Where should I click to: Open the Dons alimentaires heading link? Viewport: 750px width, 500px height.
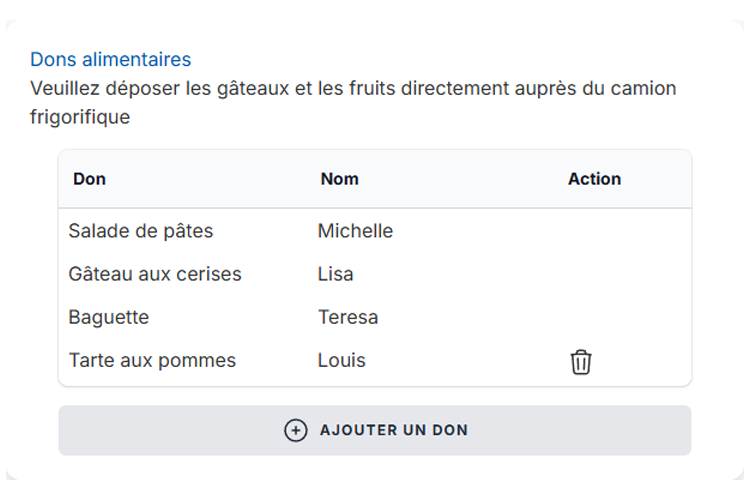point(110,60)
